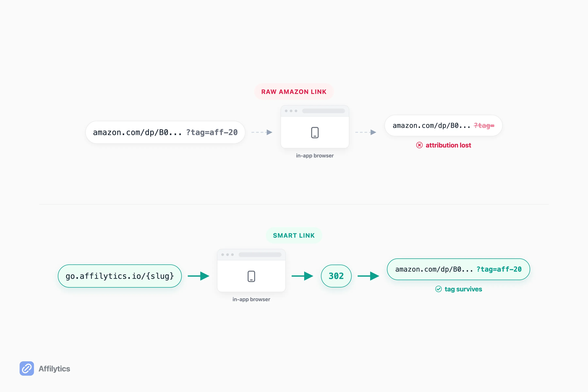Click 'attribution lost' text
Viewport: 588px width, 392px height.
[x=448, y=145]
